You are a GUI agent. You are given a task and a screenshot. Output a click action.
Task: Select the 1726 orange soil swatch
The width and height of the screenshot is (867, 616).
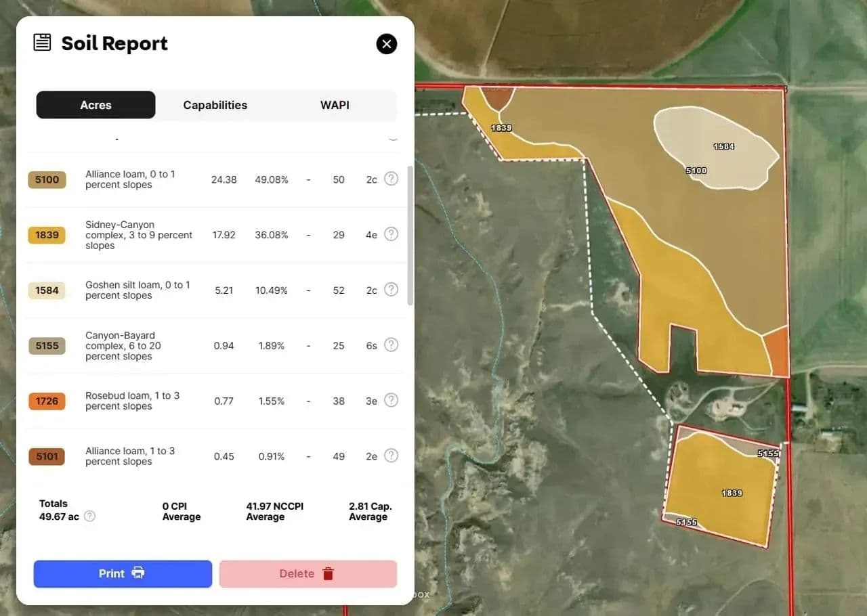coord(47,401)
